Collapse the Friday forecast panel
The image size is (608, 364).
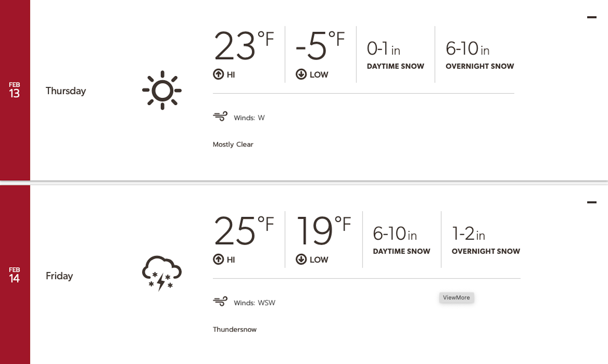[592, 202]
